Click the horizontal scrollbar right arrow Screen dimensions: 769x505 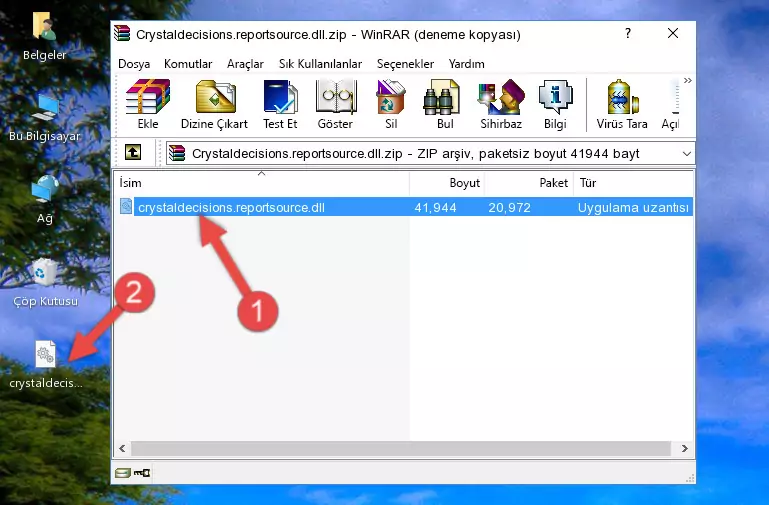685,448
